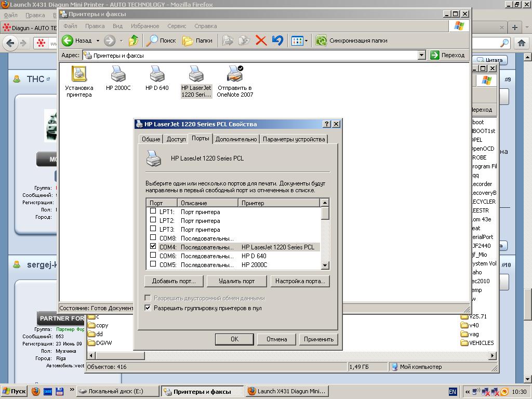Check the LPT1 port checkbox

[153, 211]
